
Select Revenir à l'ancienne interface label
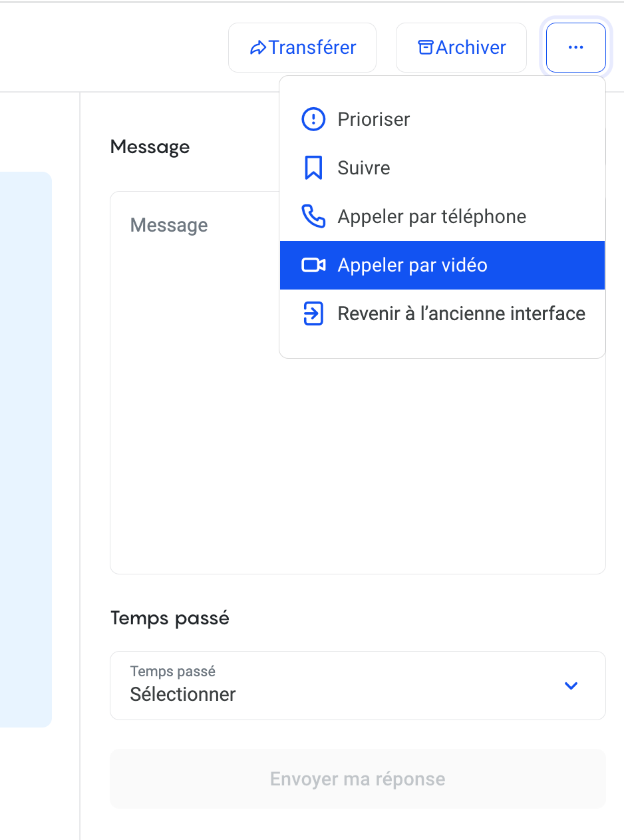click(461, 314)
